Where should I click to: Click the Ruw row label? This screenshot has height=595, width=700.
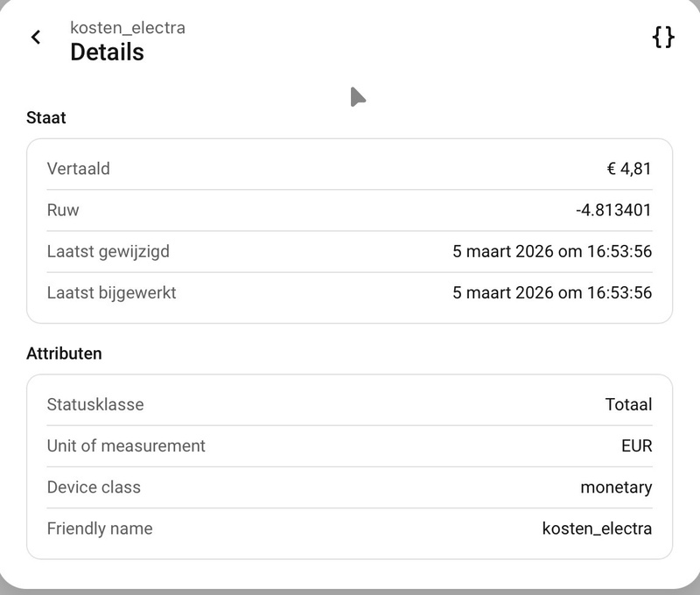[x=63, y=210]
